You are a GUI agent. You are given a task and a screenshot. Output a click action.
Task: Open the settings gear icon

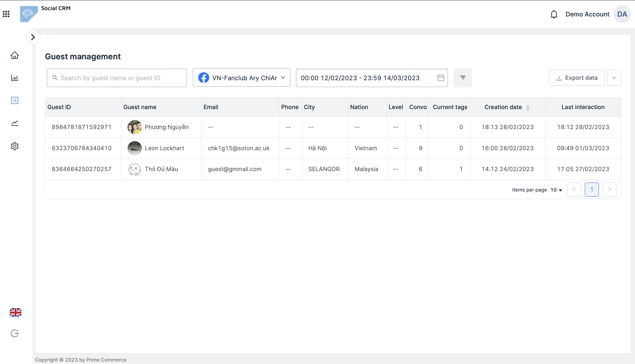[x=14, y=146]
